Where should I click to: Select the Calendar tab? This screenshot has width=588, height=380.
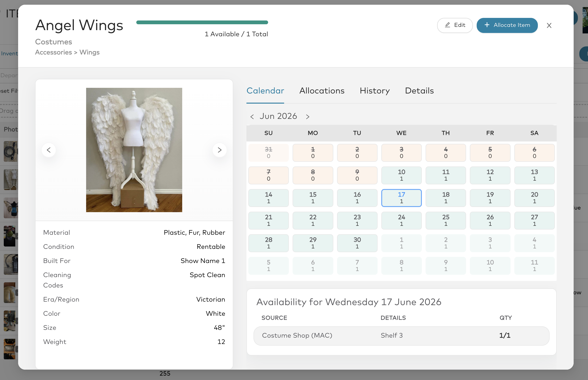(x=265, y=91)
